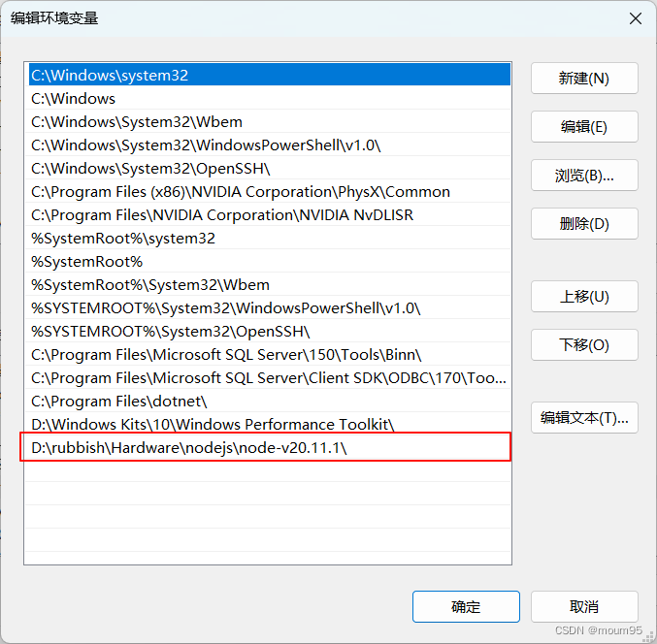The width and height of the screenshot is (657, 644).
Task: Select C:\Windows\System32\WindowsPowerShell\v1.0\ row
Action: click(270, 145)
